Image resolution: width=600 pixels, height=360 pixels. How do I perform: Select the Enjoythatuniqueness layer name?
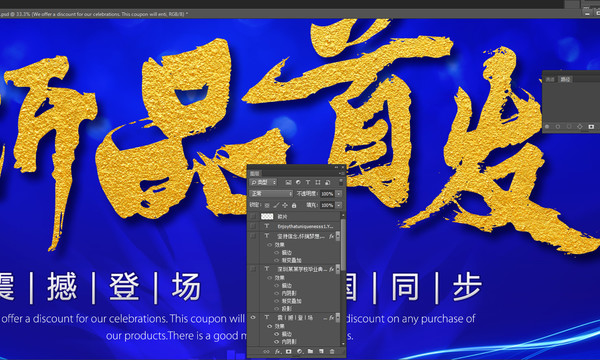click(305, 226)
